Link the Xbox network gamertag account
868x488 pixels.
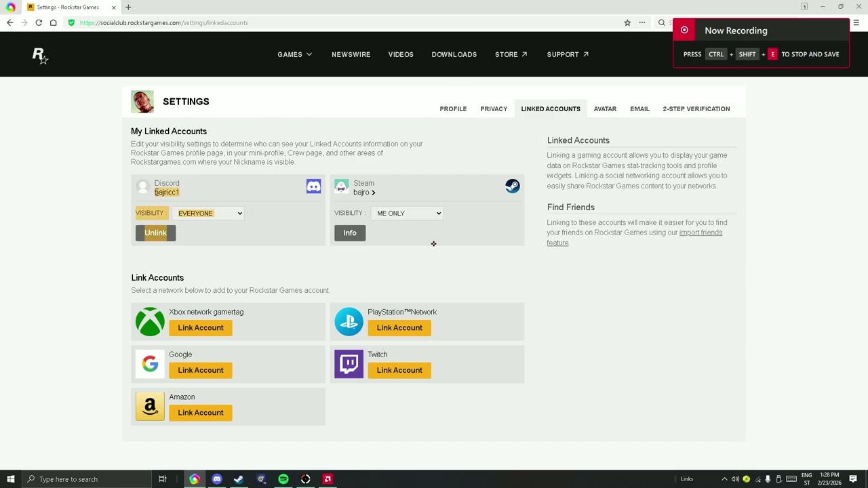(201, 328)
